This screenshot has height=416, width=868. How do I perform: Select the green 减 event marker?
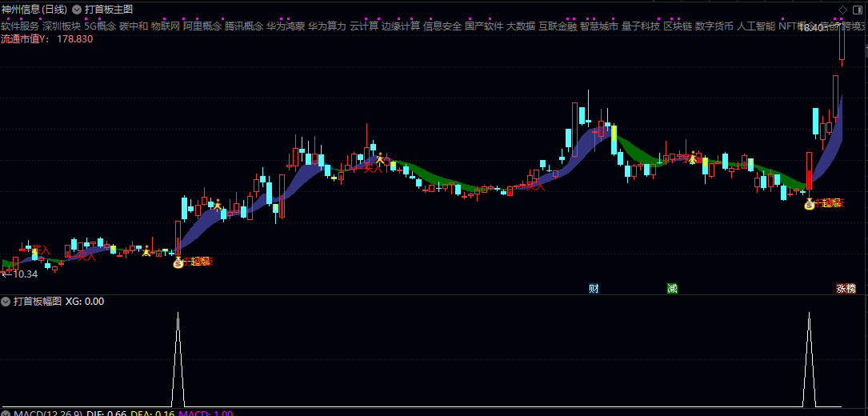point(672,288)
